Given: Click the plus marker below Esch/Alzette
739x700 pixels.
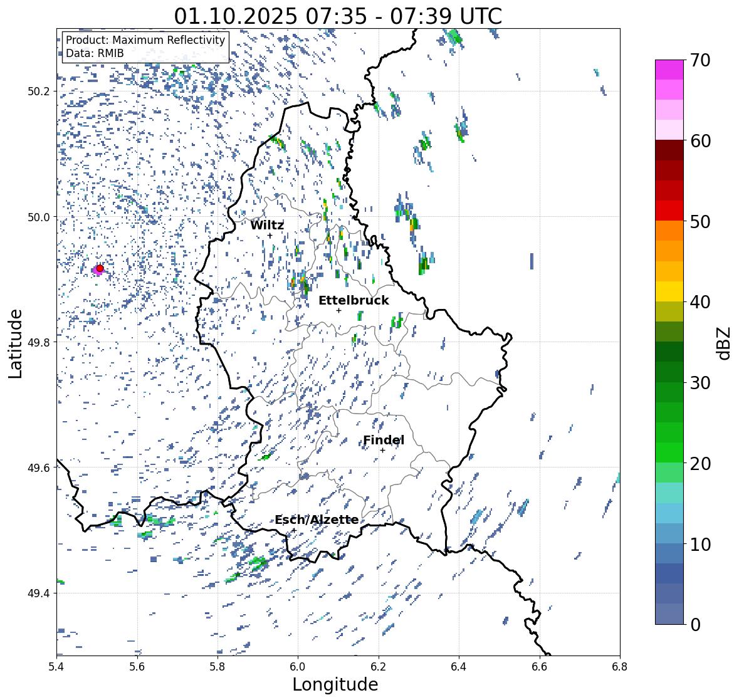Looking at the screenshot, I should coord(293,530).
